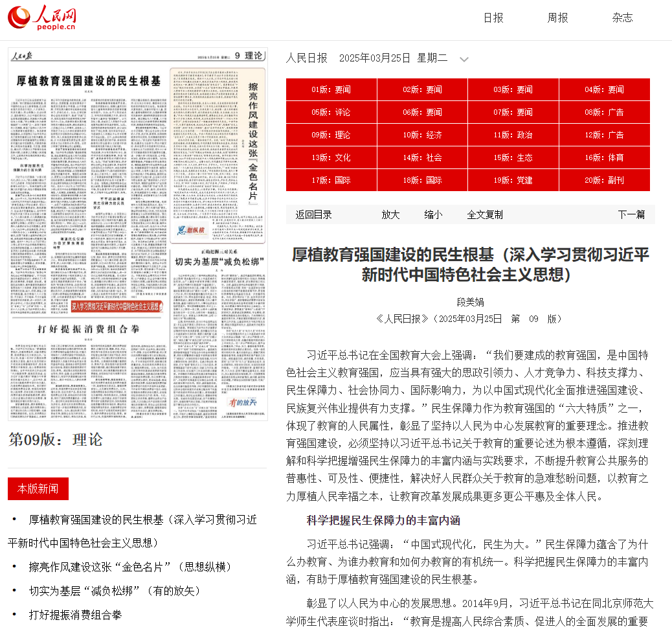Click 全文复制 to copy article
The height and width of the screenshot is (631, 672).
coord(485,214)
